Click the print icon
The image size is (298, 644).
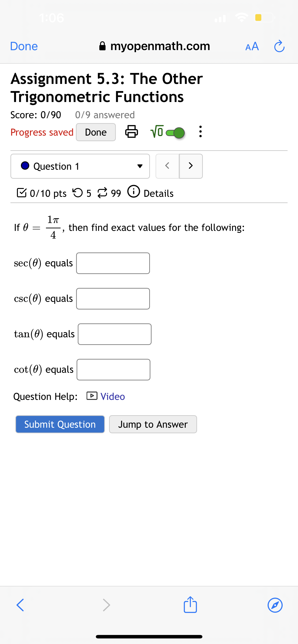pyautogui.click(x=131, y=132)
